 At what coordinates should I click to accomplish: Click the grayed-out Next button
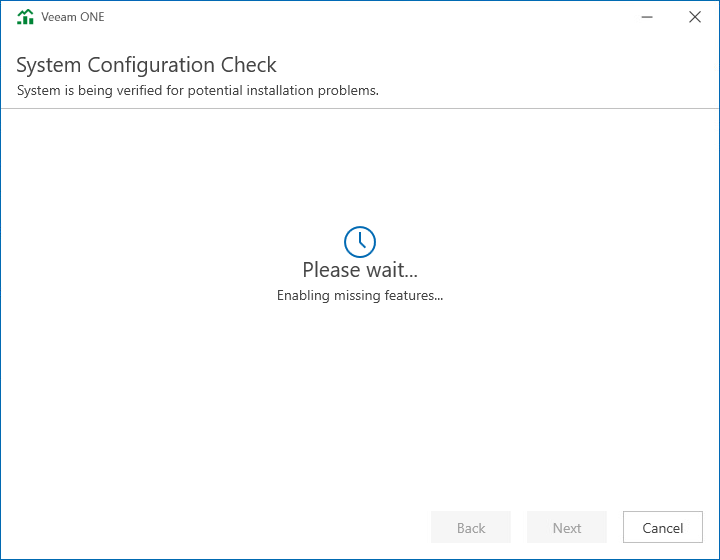(567, 527)
